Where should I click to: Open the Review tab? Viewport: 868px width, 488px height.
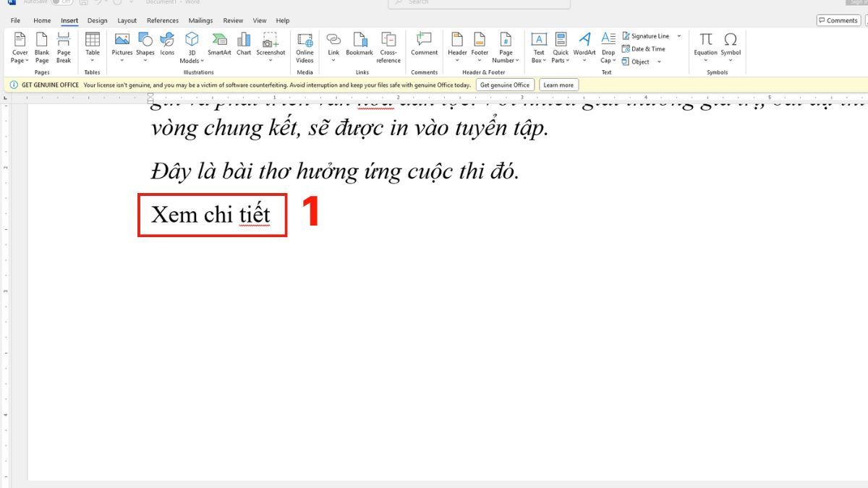coord(233,21)
